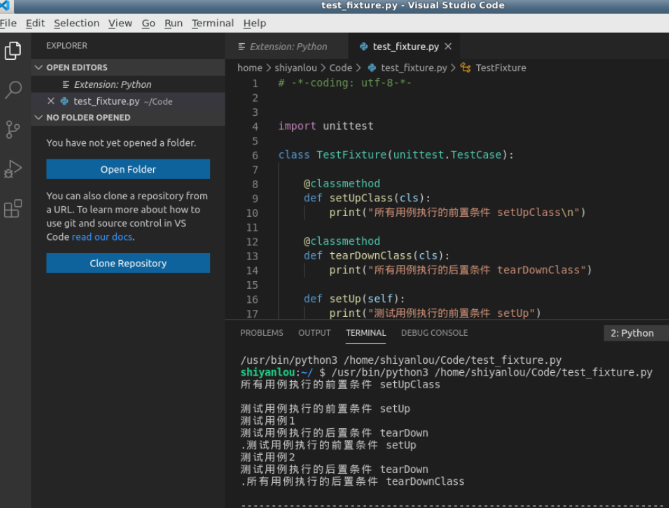Screen dimensions: 669x508
Task: Open the Source Control view
Action: (x=13, y=129)
